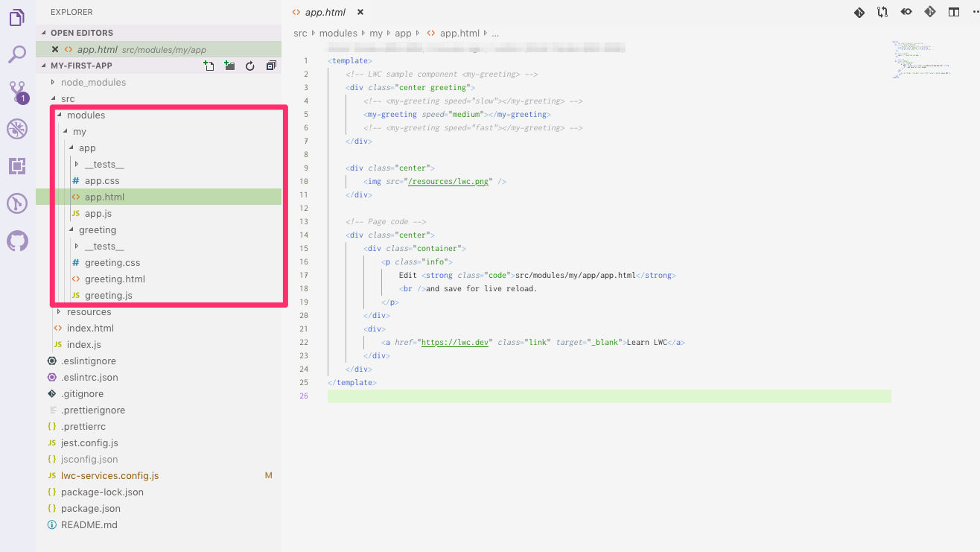The image size is (980, 552).
Task: Refresh the Explorer file tree
Action: (250, 66)
